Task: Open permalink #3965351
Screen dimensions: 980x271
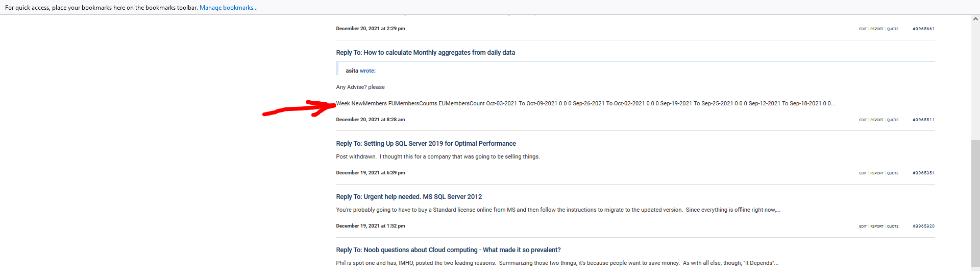Action: 923,173
